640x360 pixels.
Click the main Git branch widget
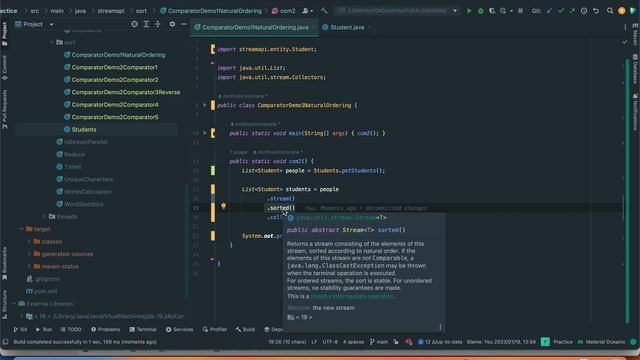coord(379,342)
